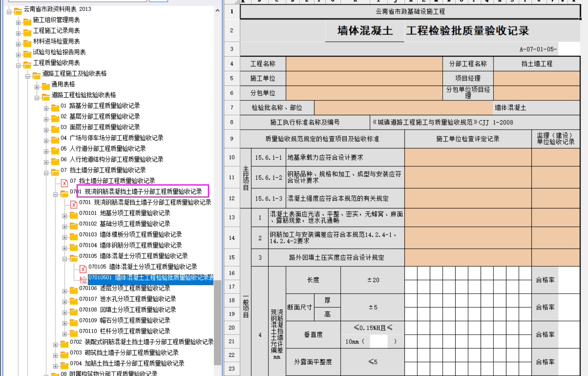Viewport: 588px width, 376px height.
Task: Select 0702 装配式钢筋混凝土挡土墙 tree item
Action: point(141,342)
